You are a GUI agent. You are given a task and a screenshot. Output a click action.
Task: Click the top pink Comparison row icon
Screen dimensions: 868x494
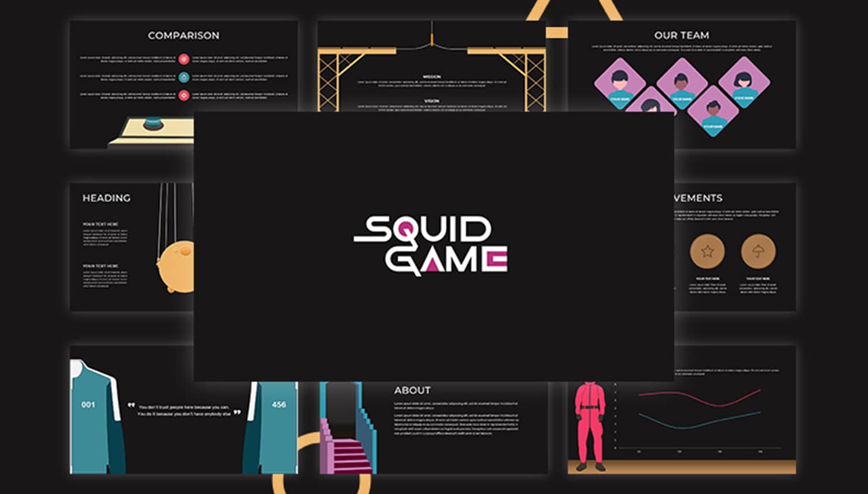[184, 58]
